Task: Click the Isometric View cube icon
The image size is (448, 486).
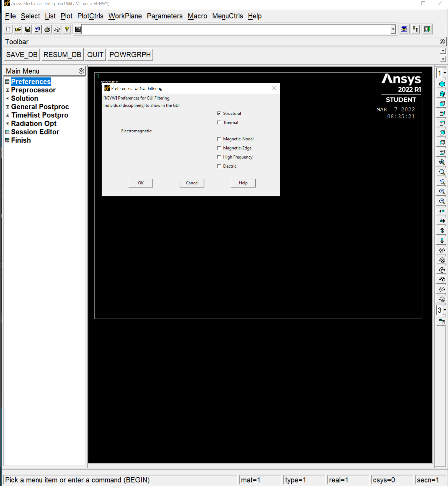Action: (x=442, y=84)
